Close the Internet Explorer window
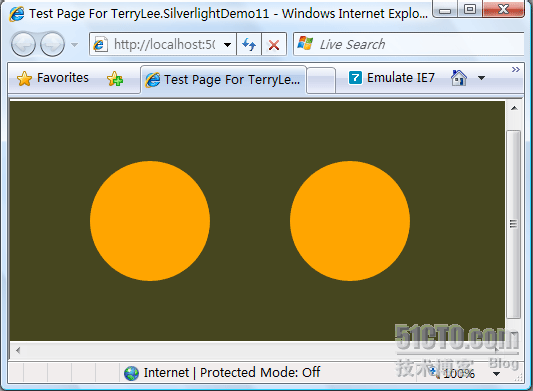Viewport: 533px width, 391px height. [503, 9]
